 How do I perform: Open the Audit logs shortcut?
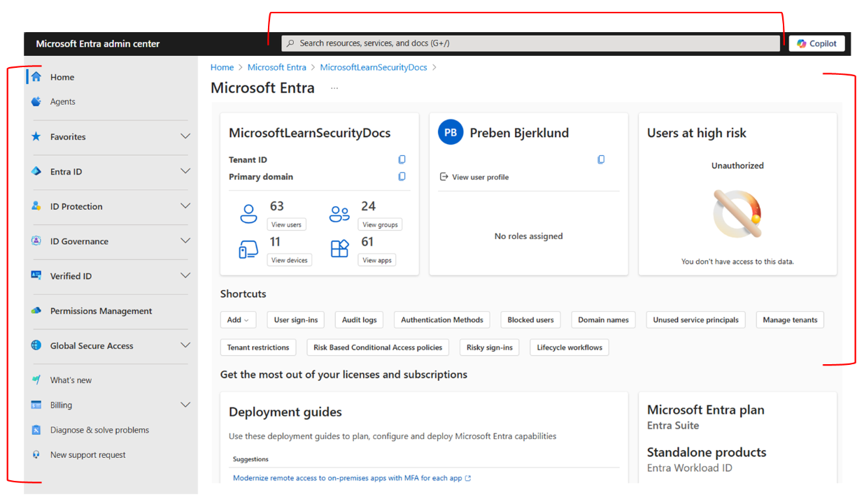coord(359,320)
